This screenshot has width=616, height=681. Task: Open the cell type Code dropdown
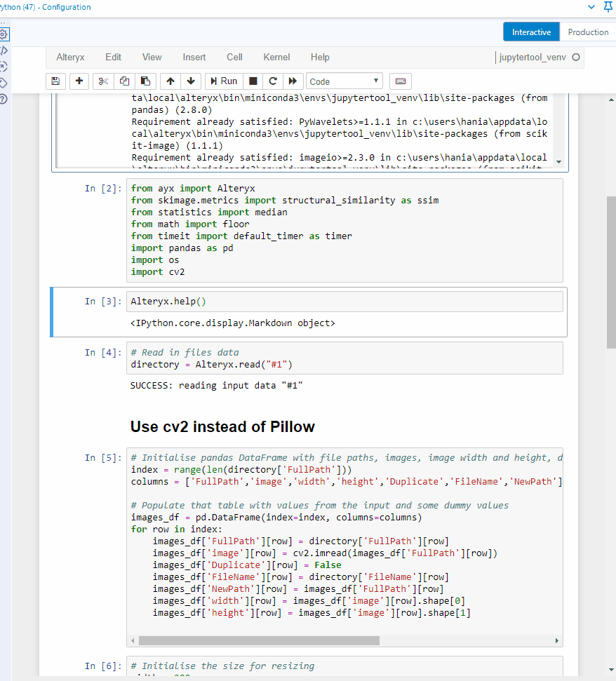[344, 81]
